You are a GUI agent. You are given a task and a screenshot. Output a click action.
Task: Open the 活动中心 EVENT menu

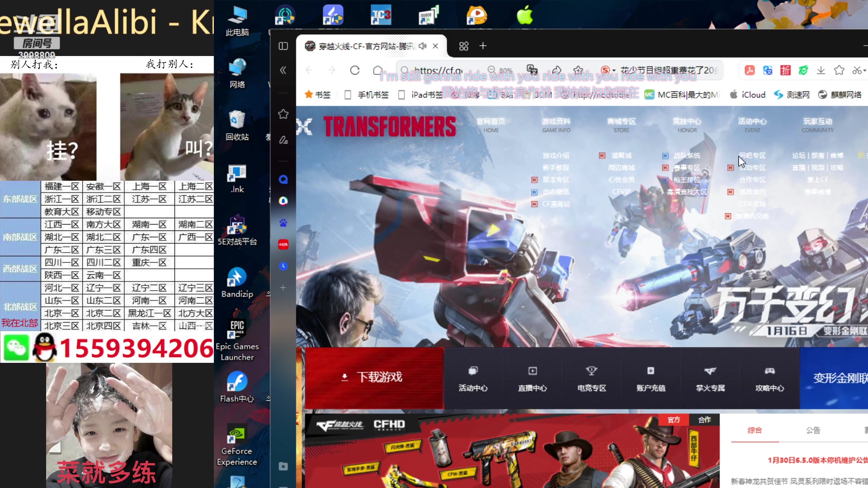[752, 125]
